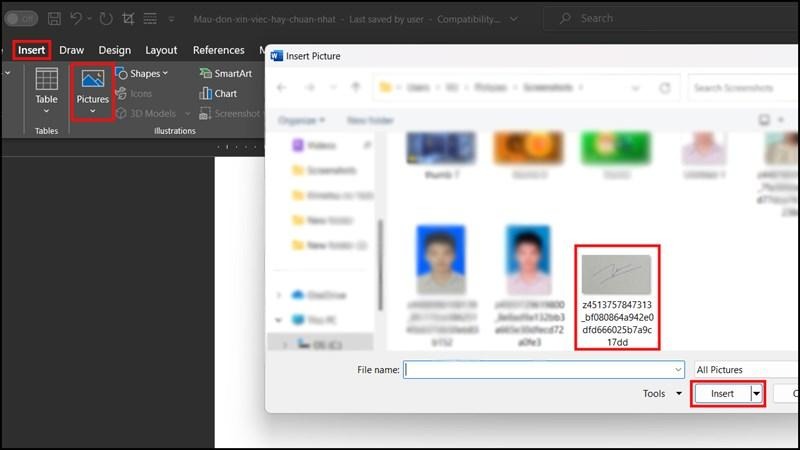Image resolution: width=800 pixels, height=450 pixels.
Task: Click the Insert button in dialog
Action: tap(722, 394)
